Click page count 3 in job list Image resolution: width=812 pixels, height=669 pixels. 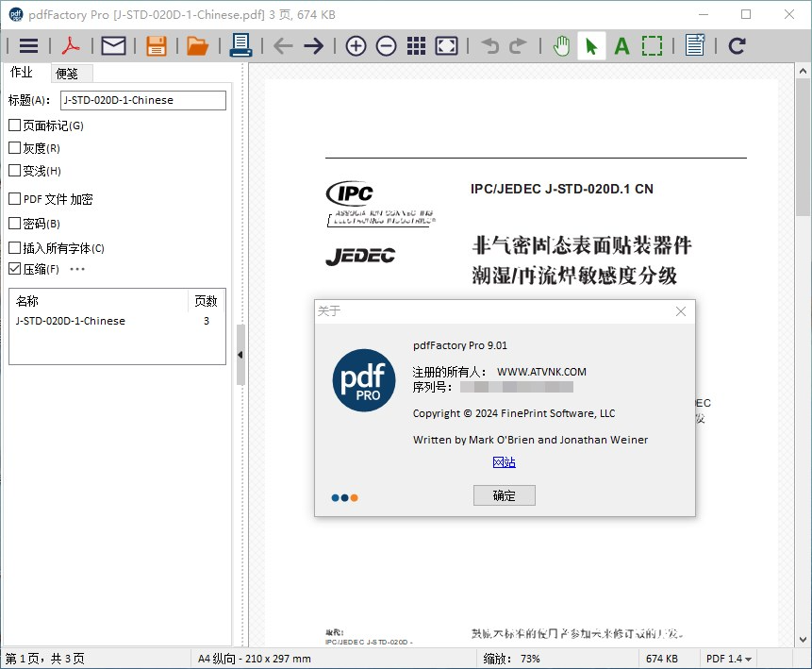tap(207, 321)
